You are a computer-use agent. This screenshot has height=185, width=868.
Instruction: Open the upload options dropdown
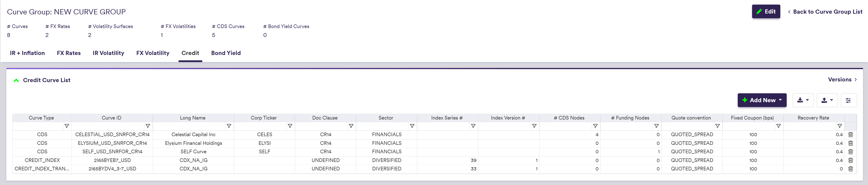tap(827, 100)
